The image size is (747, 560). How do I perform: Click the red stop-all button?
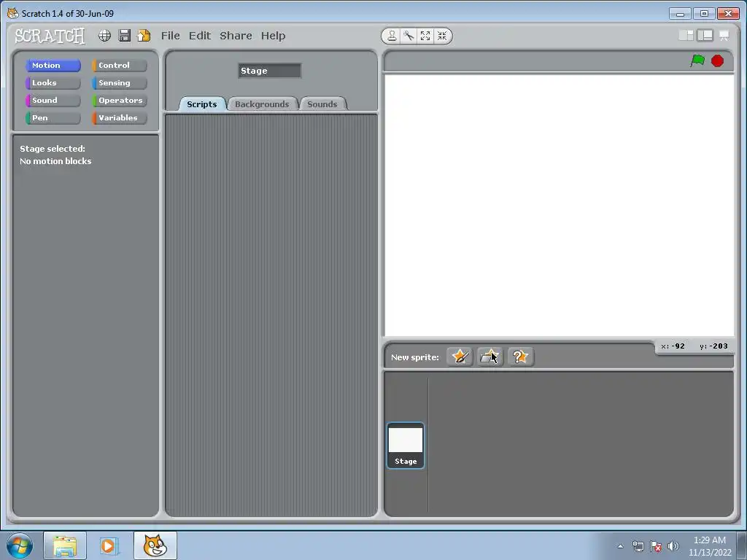tap(718, 61)
